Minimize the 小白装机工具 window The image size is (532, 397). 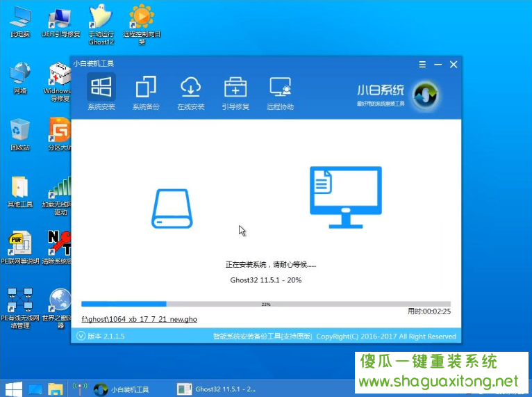click(438, 64)
